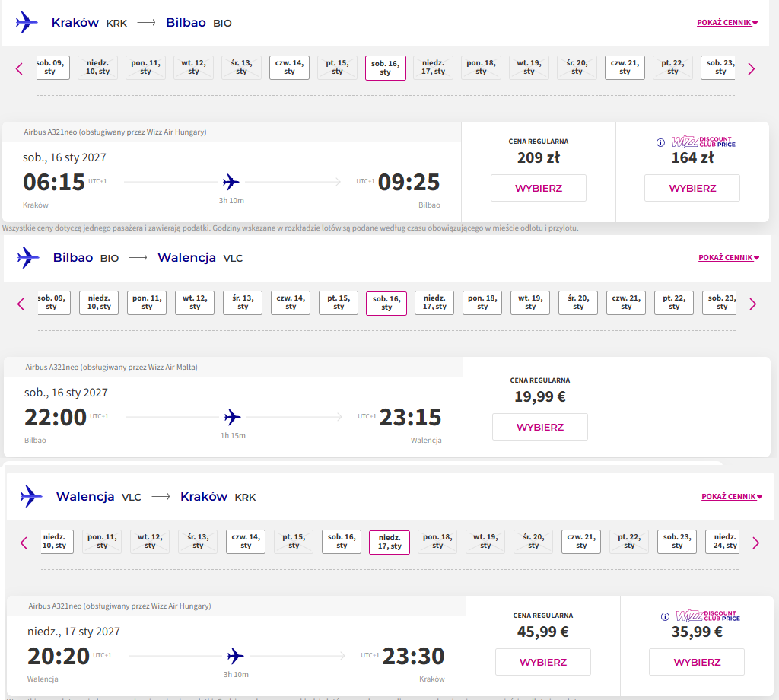Click previous dates arrow for Walencja–Kraków
The image size is (779, 700).
point(24,543)
